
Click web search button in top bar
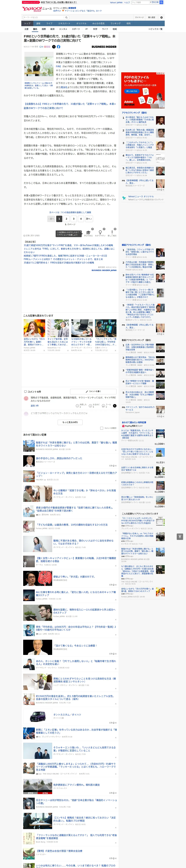161,2
